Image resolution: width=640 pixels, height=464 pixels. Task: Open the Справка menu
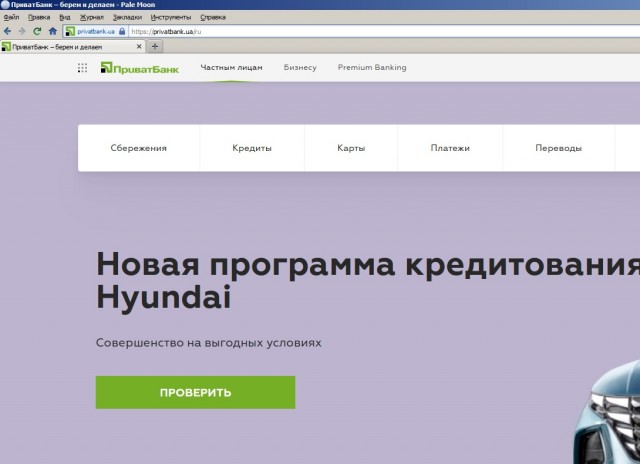point(213,17)
